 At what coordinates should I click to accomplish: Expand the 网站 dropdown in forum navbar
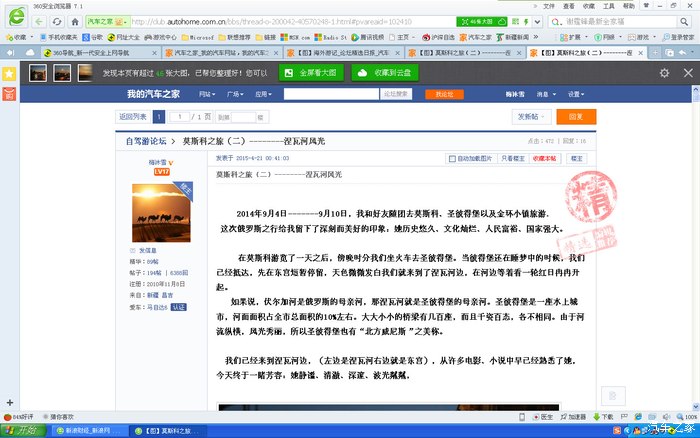pos(205,93)
